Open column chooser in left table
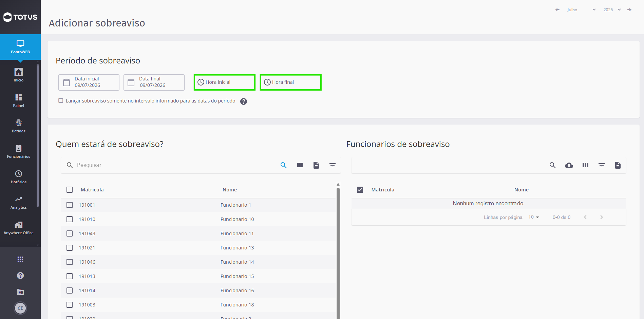644x319 pixels. 300,165
